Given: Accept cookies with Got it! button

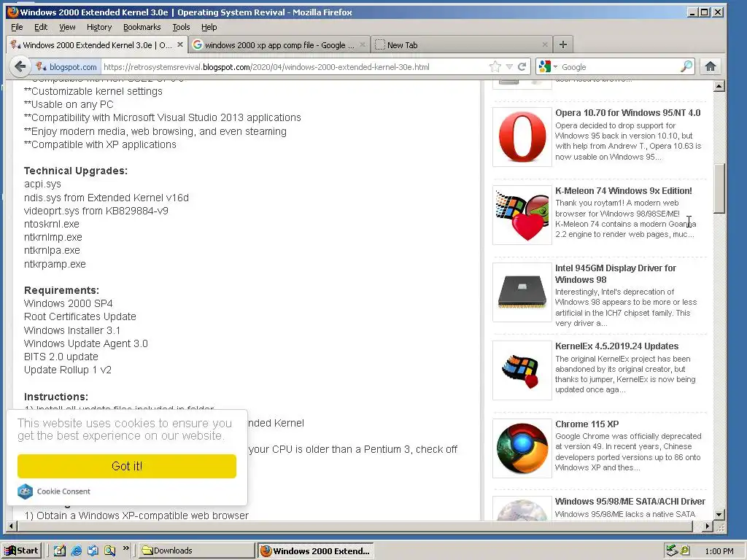Looking at the screenshot, I should point(127,466).
